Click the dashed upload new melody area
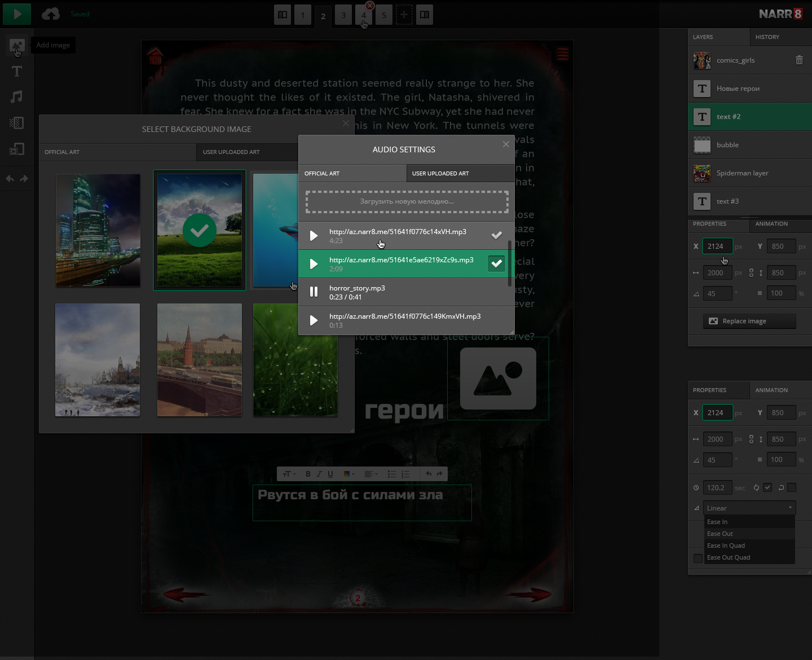 click(407, 201)
